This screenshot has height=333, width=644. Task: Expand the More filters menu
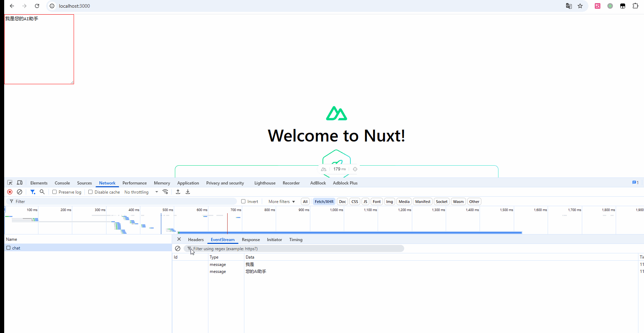pos(282,202)
